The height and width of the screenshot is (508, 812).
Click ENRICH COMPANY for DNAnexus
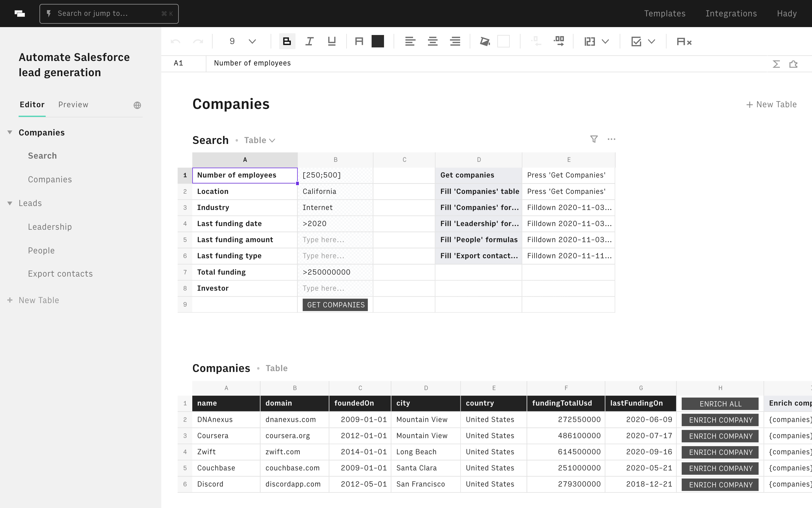point(720,420)
